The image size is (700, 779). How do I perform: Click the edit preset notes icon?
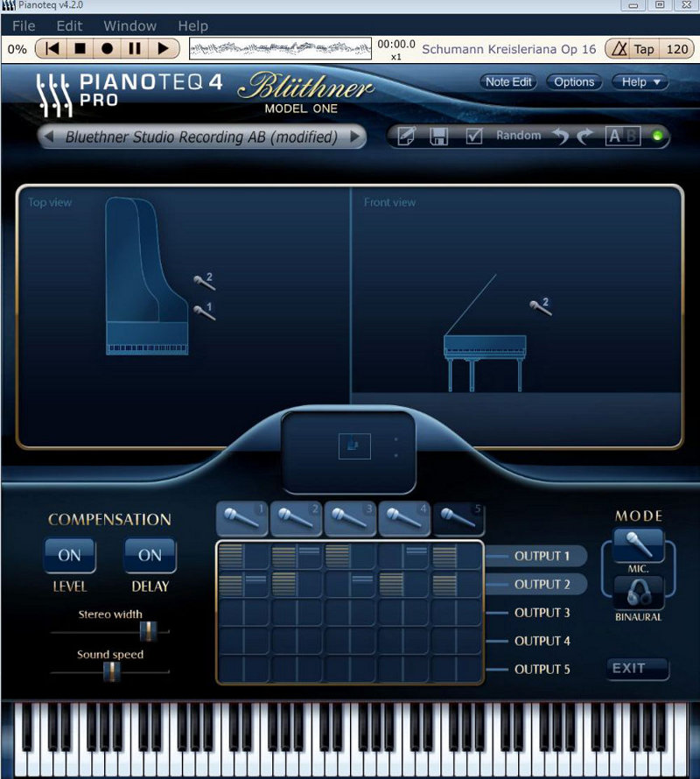(x=406, y=137)
